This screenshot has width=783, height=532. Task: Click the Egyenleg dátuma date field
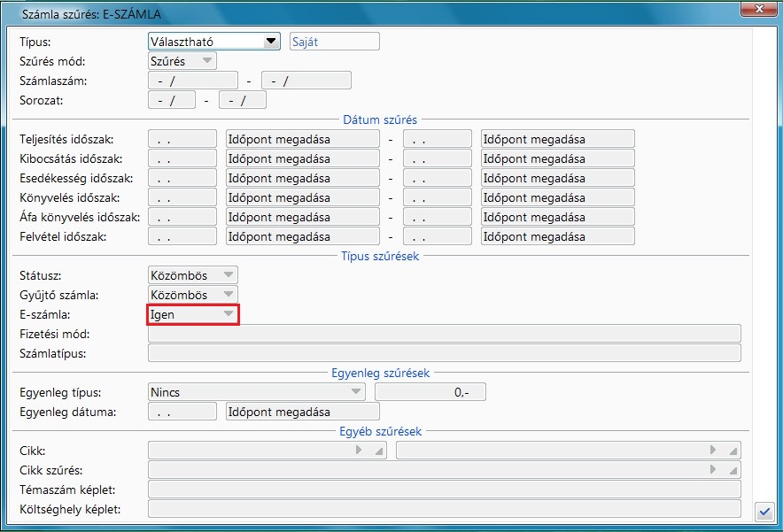point(182,412)
